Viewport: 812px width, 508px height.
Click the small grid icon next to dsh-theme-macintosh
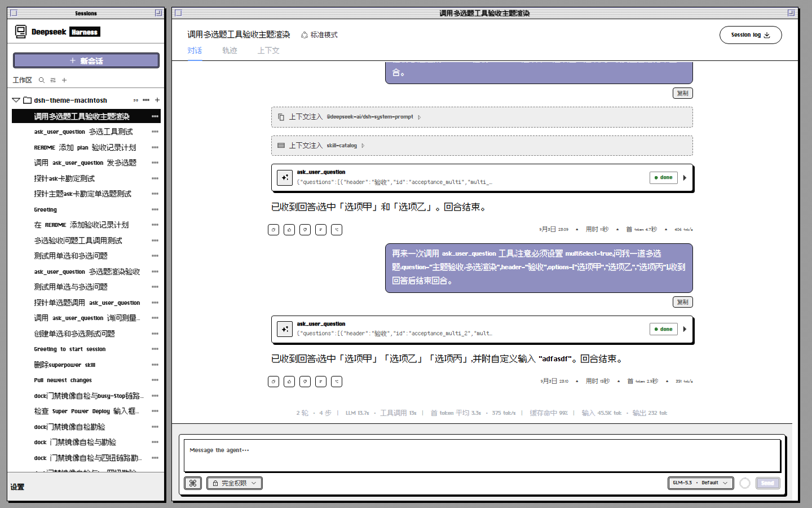coord(136,100)
